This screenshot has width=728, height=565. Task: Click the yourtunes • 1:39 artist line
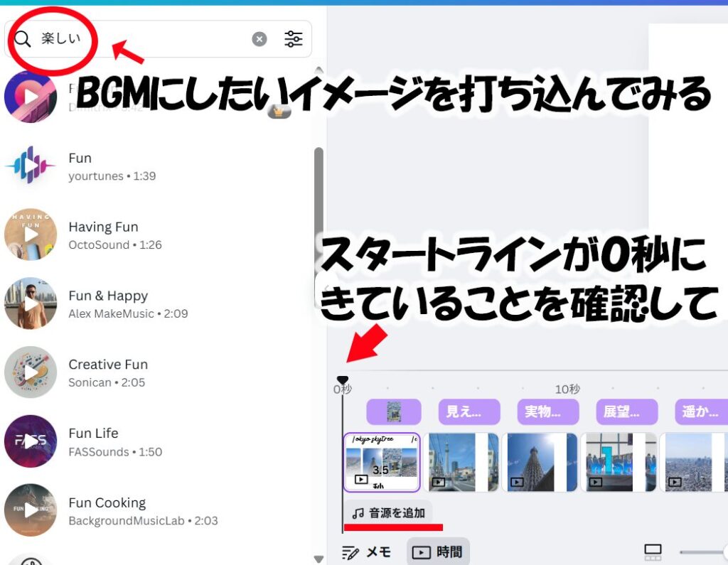[x=112, y=176]
